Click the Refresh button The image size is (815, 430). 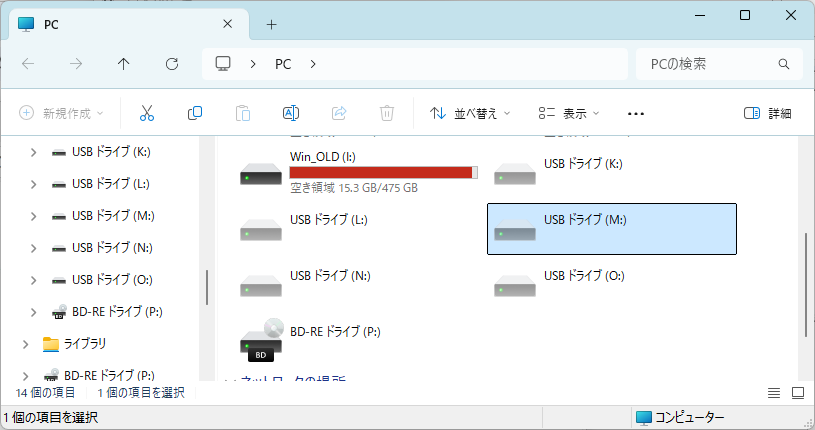coord(172,64)
